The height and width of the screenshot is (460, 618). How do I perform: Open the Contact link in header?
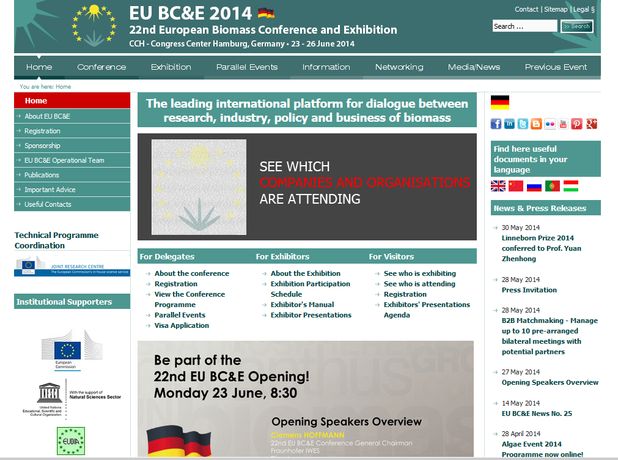(526, 9)
